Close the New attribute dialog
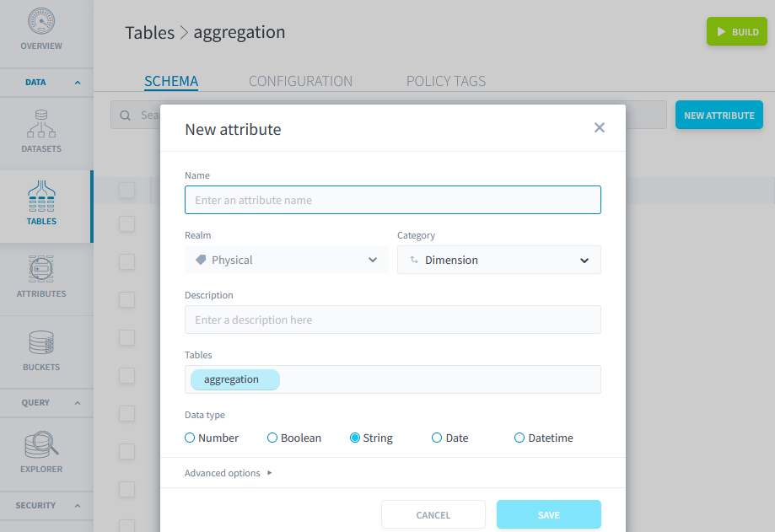This screenshot has width=775, height=532. click(x=600, y=128)
